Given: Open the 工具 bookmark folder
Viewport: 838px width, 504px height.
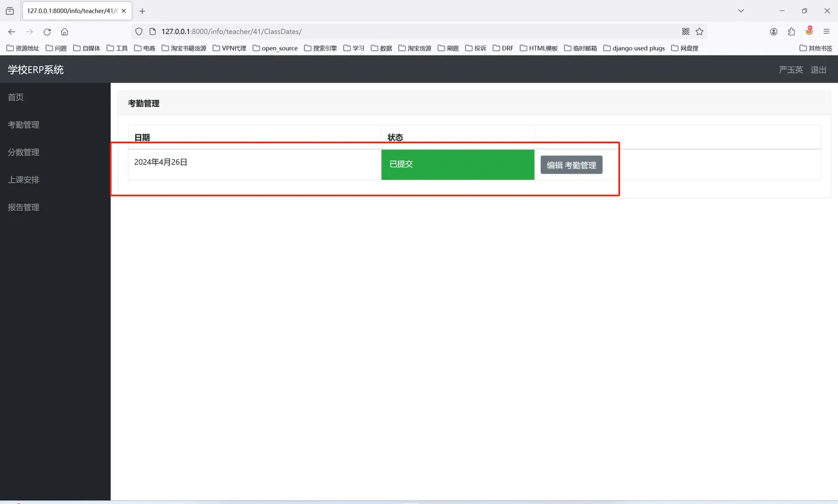Looking at the screenshot, I should point(117,48).
